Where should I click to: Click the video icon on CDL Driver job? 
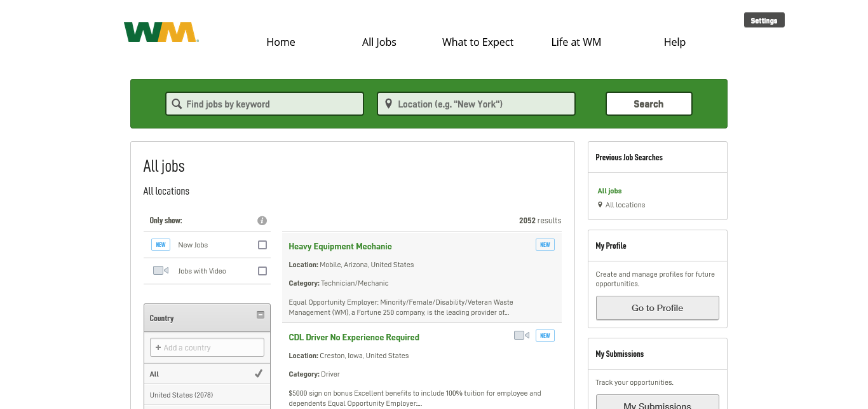[x=521, y=335]
